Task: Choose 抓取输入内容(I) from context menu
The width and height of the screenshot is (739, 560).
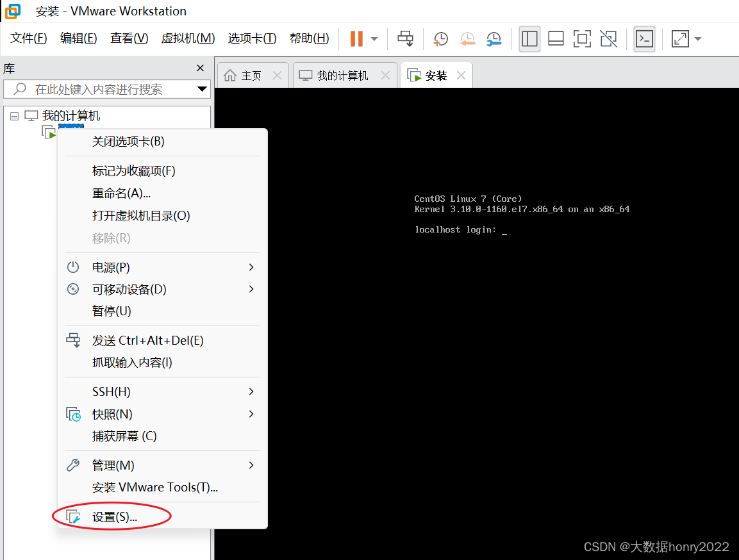Action: point(162,363)
